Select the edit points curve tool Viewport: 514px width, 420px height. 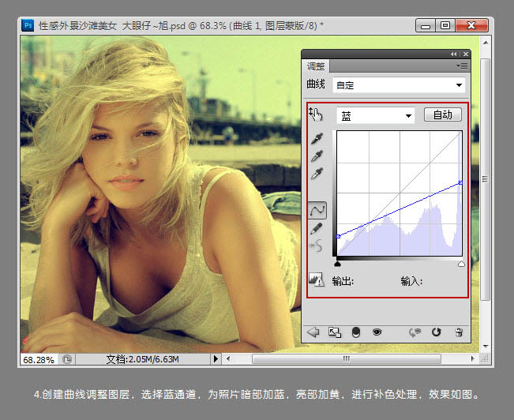tap(317, 210)
